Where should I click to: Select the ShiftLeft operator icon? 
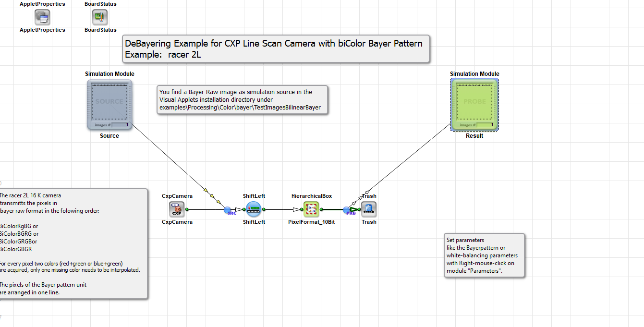pyautogui.click(x=254, y=209)
